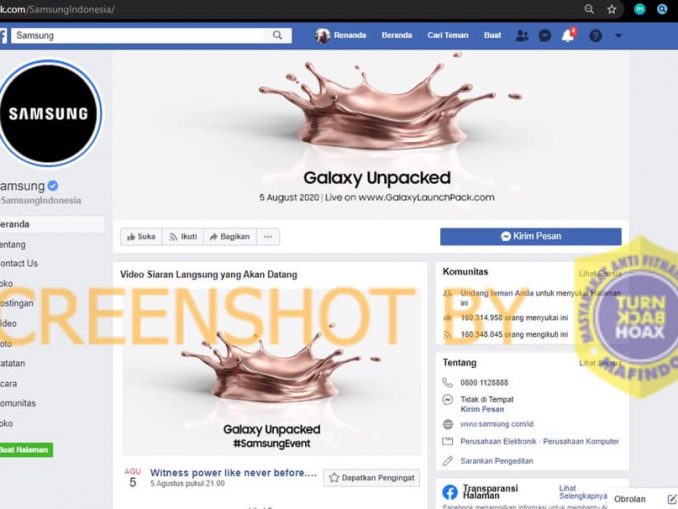Go to Beranda in top navigation
This screenshot has height=509, width=678.
pyautogui.click(x=397, y=35)
